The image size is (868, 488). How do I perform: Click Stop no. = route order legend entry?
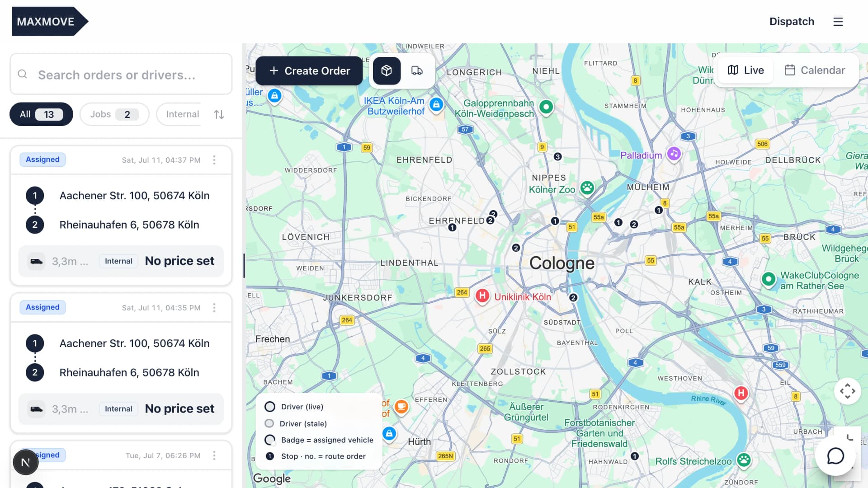(316, 456)
